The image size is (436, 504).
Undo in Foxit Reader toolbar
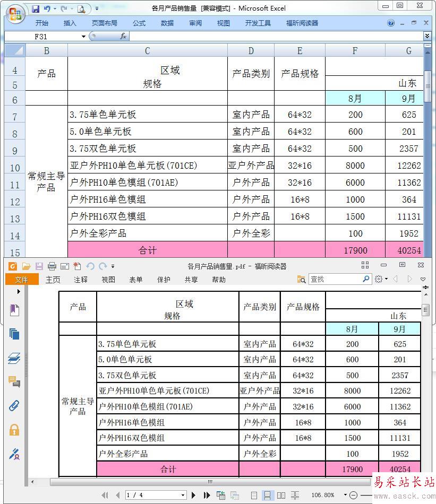pyautogui.click(x=90, y=266)
